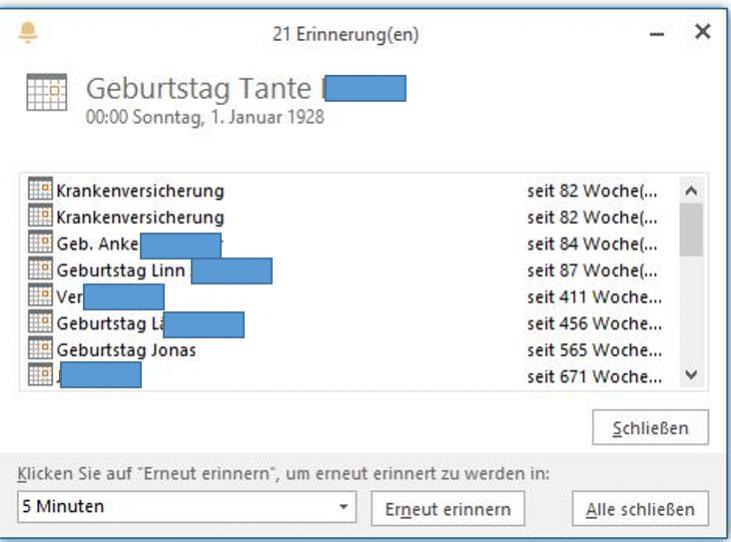Select the first Krankenversicherung calendar icon
The width and height of the screenshot is (731, 542).
(x=41, y=188)
